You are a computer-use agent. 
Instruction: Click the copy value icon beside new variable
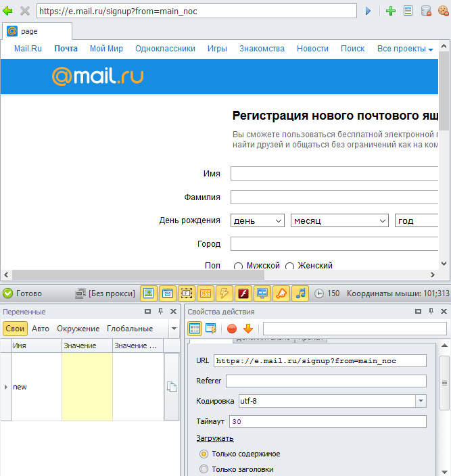coord(172,387)
